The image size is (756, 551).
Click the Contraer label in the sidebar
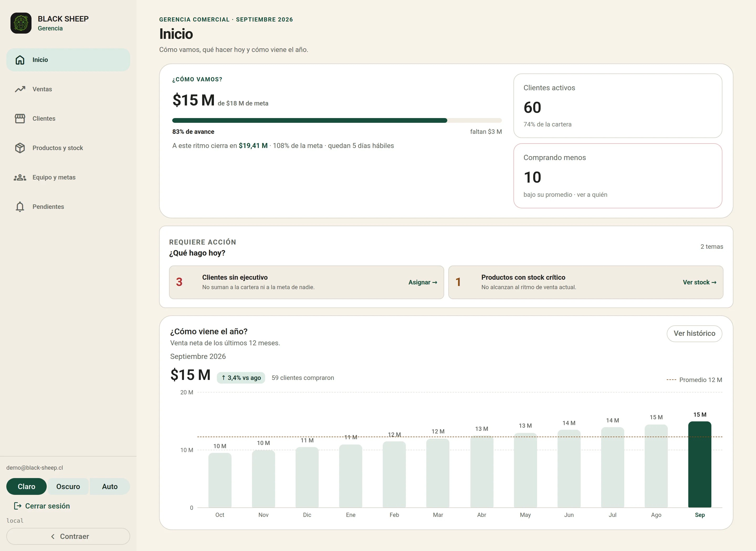point(74,536)
